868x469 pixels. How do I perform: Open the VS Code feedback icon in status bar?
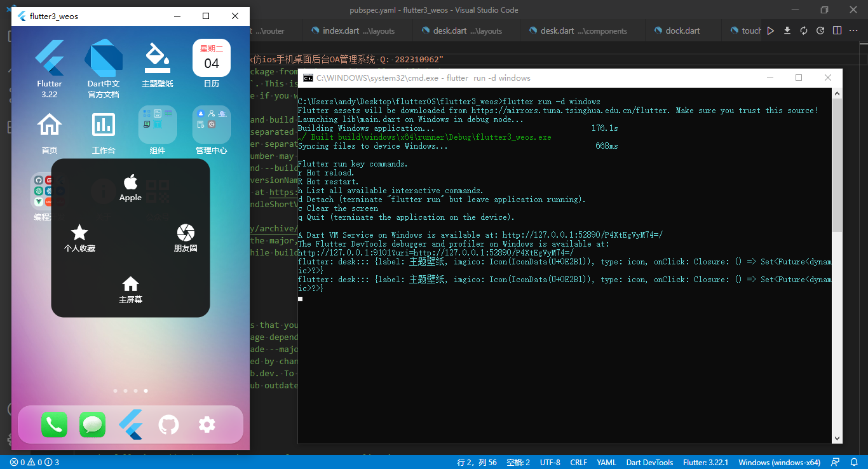836,462
